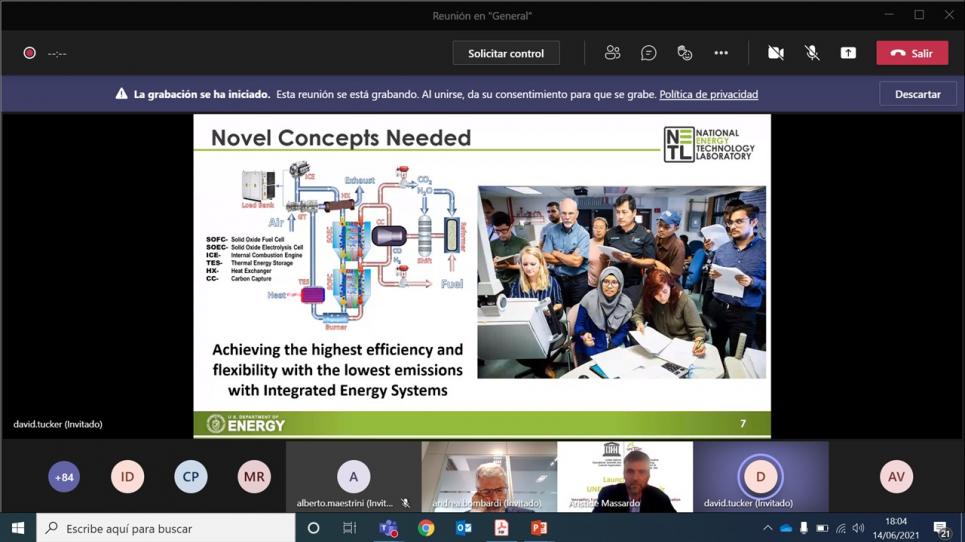Open Outlook from the taskbar
The width and height of the screenshot is (965, 542).
click(x=464, y=528)
